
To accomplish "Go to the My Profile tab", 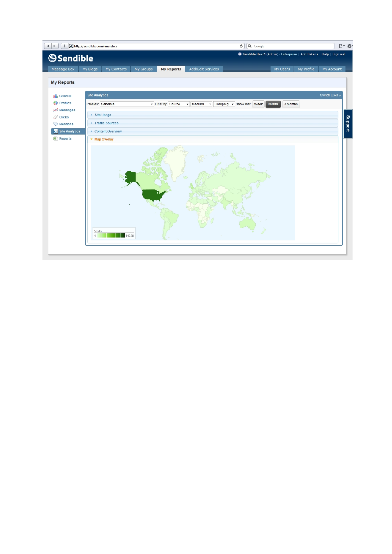I will (x=306, y=69).
